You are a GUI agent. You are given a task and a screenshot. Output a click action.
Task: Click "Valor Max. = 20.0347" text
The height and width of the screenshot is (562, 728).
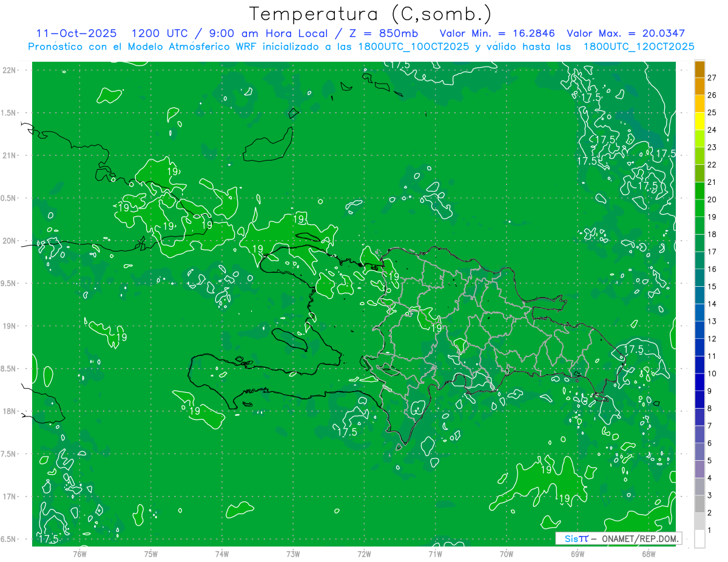click(x=625, y=33)
